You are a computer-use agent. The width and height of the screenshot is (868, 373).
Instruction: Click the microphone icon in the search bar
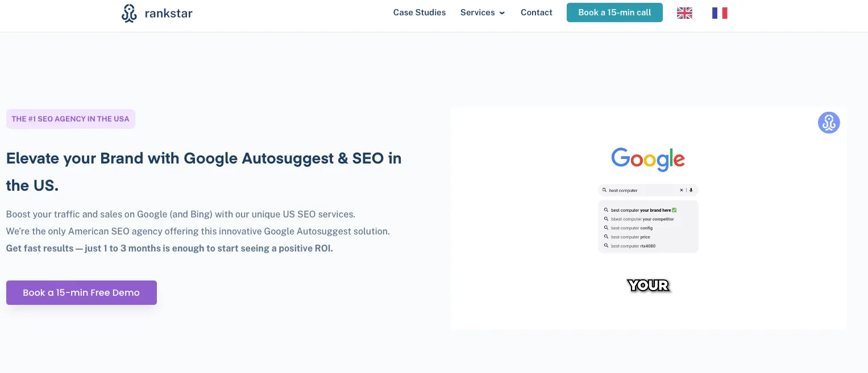pyautogui.click(x=691, y=190)
